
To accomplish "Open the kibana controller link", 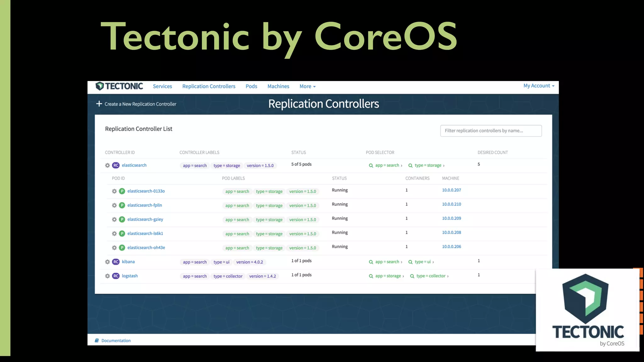I will coord(128,262).
